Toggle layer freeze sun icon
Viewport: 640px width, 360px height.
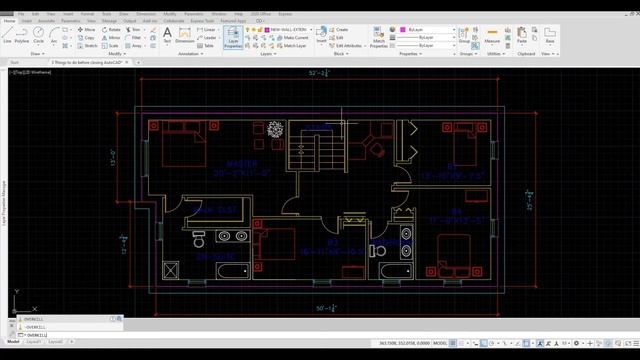(x=253, y=30)
